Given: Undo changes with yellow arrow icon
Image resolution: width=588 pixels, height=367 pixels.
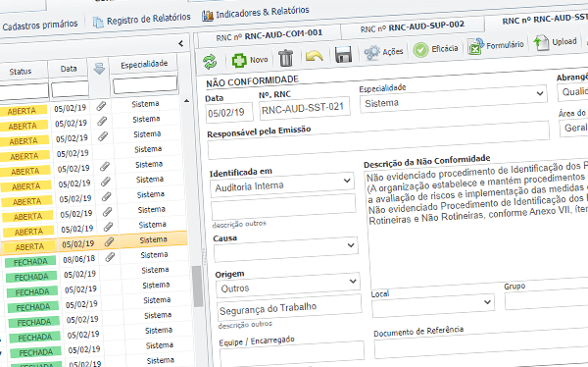Looking at the screenshot, I should pos(314,56).
